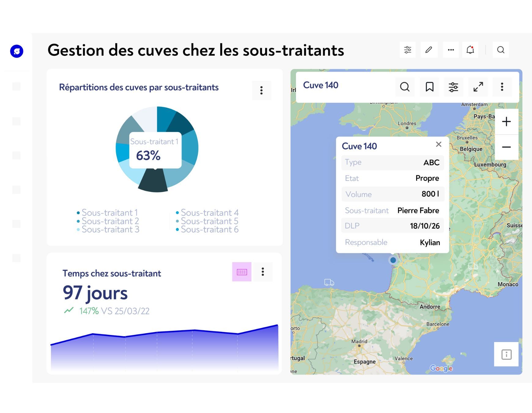The height and width of the screenshot is (413, 532).
Task: Open the header three-dots more menu
Action: 451,50
